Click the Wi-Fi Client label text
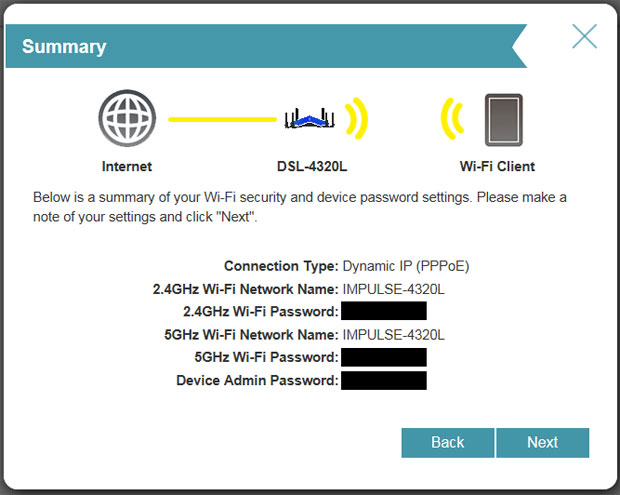Viewport: 620px width, 495px height. click(497, 166)
